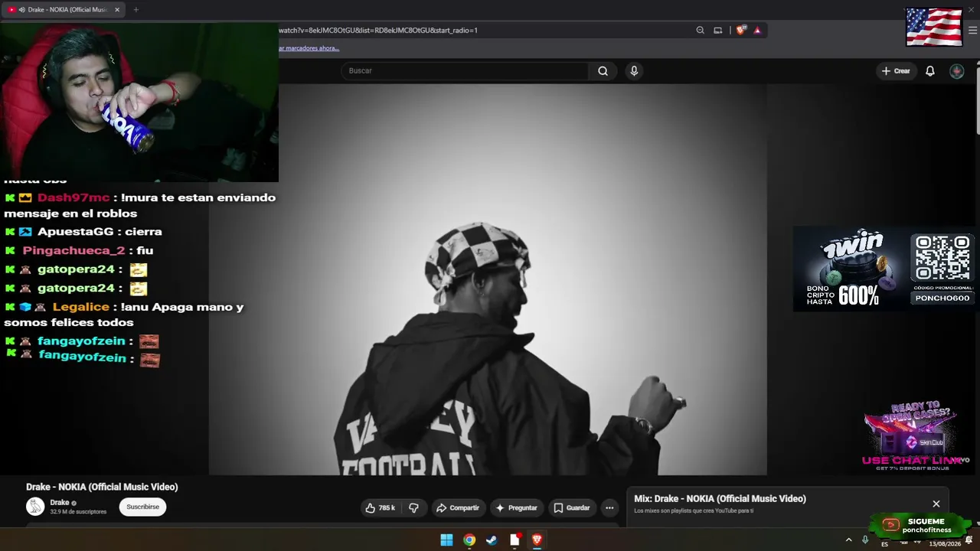Click the Mix: Drake - NOKIA playlist title
Viewport: 980px width, 551px height.
720,499
